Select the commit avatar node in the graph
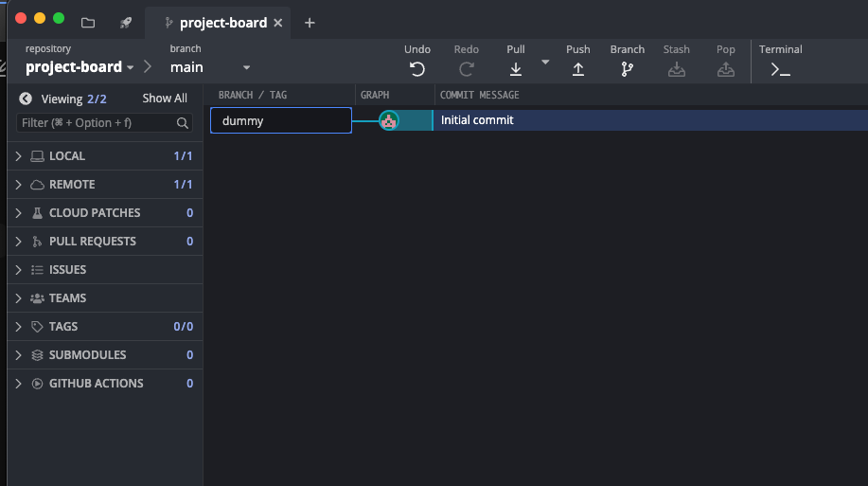Viewport: 868px width, 486px height. (389, 120)
